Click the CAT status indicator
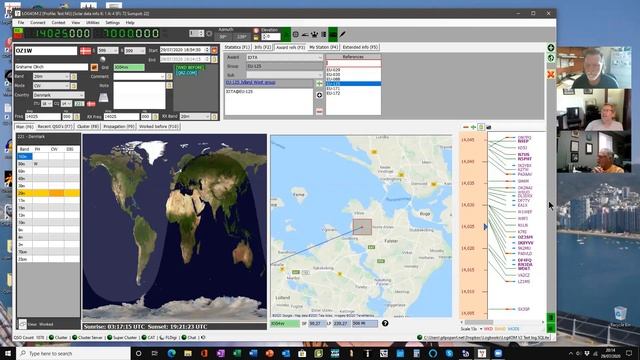Viewport: 640px width, 360px height. tap(148, 338)
